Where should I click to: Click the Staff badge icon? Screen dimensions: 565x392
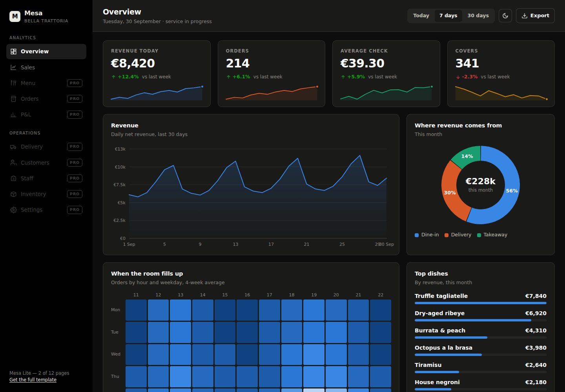tap(13, 178)
